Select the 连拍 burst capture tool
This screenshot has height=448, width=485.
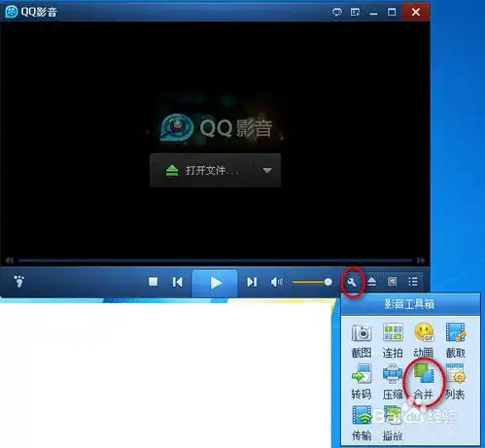(x=393, y=340)
